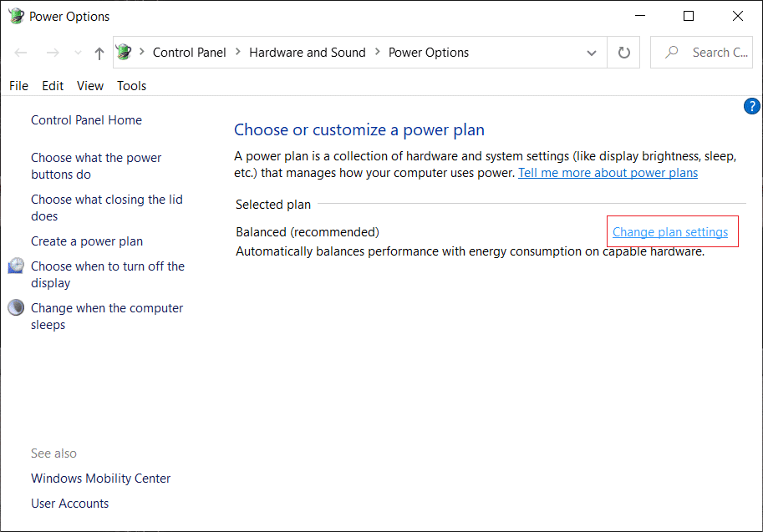This screenshot has width=763, height=532.
Task: Open the View menu
Action: [90, 85]
